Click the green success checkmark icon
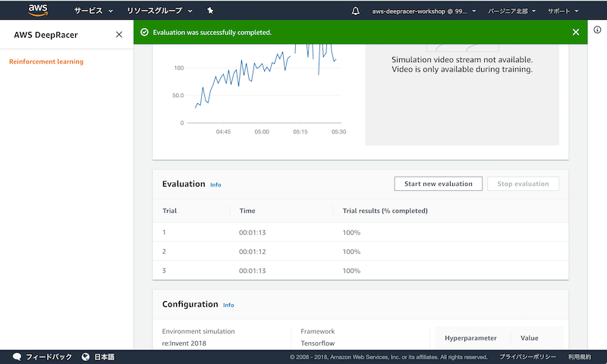This screenshot has height=364, width=607. pos(144,32)
